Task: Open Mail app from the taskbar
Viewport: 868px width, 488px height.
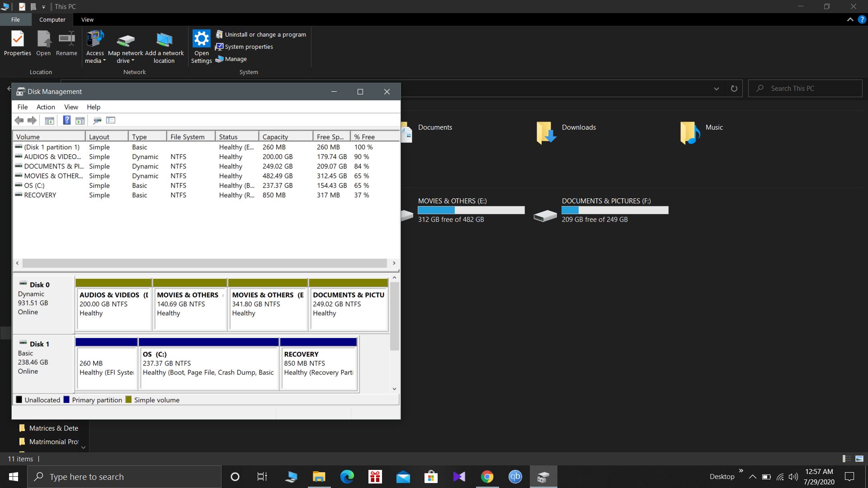Action: [403, 477]
